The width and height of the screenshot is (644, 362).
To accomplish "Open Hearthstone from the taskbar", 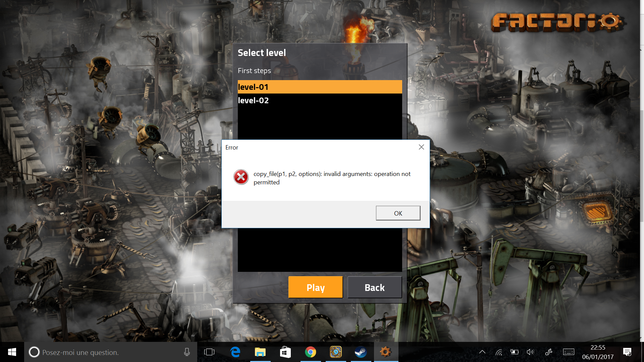I will (336, 352).
